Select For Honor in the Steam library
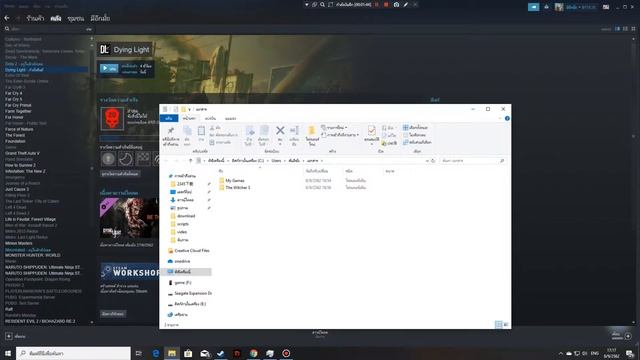 click(x=14, y=117)
